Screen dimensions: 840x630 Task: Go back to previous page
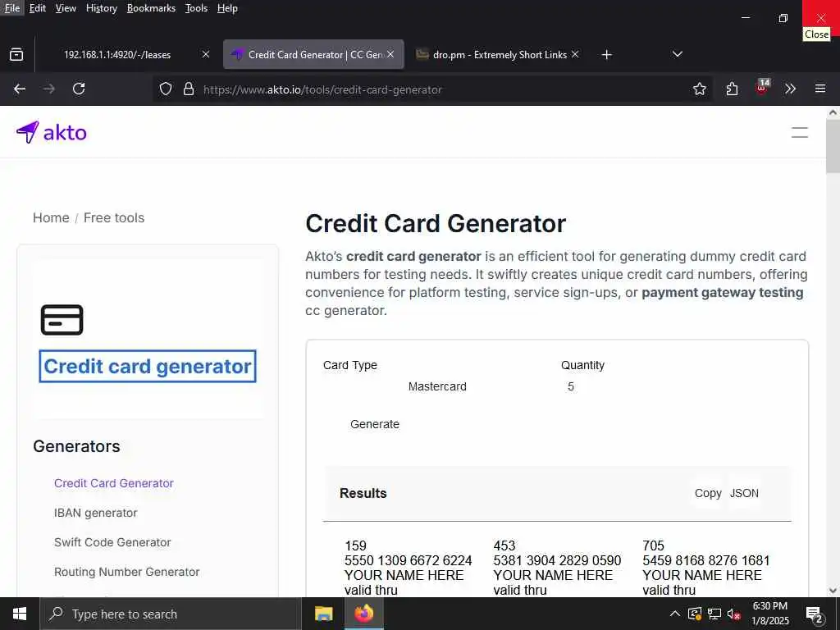click(20, 89)
